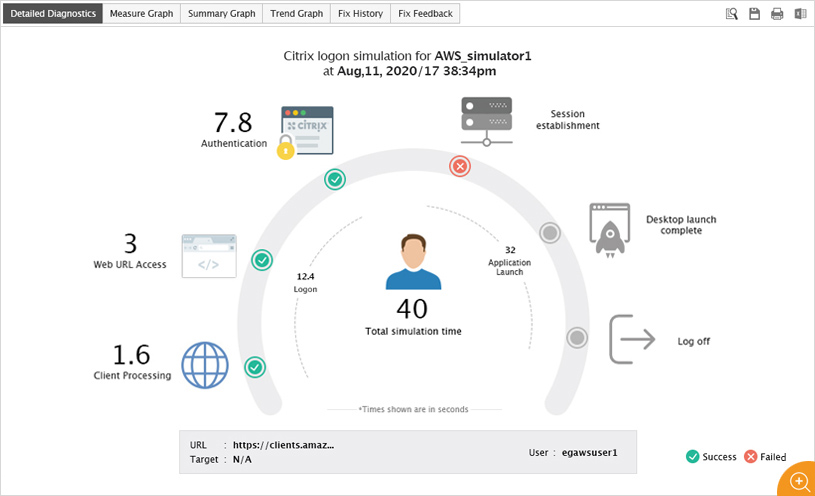This screenshot has height=496, width=815.
Task: Click the 7.8 Authentication time value
Action: (x=233, y=123)
